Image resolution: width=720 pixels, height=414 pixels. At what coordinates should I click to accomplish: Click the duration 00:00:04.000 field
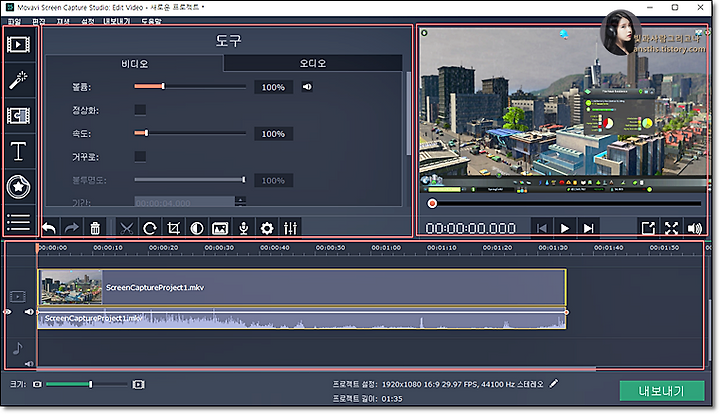[x=185, y=203]
